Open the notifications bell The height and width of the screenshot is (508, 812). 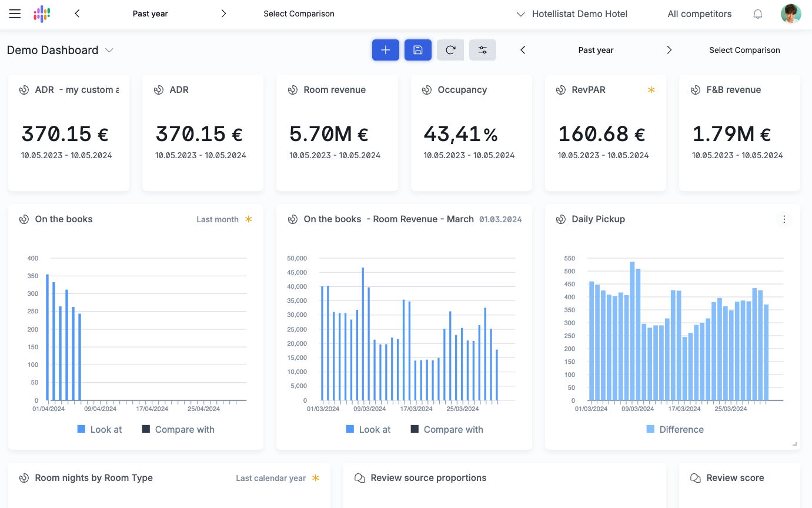pyautogui.click(x=758, y=14)
